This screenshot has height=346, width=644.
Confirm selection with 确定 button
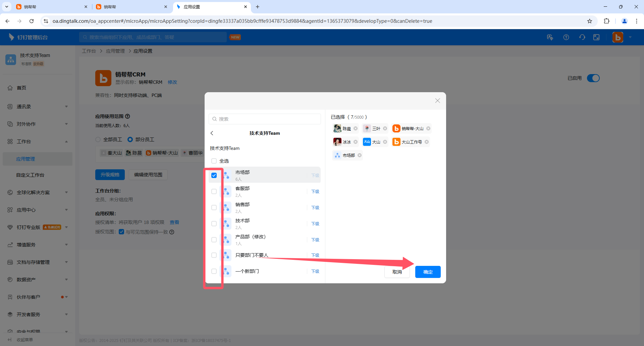click(x=428, y=272)
